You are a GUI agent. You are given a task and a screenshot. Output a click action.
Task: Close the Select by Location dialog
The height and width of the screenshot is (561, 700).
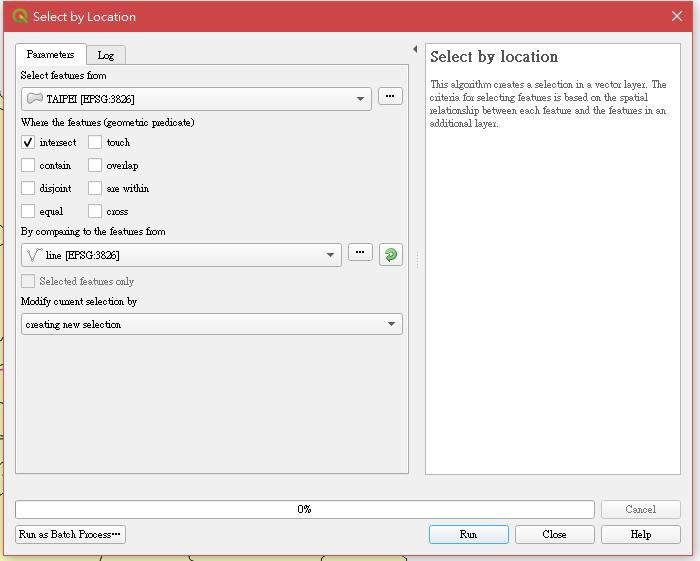pos(677,17)
